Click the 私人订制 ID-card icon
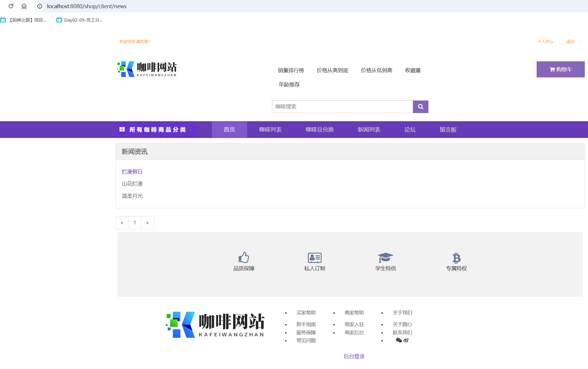 point(315,258)
